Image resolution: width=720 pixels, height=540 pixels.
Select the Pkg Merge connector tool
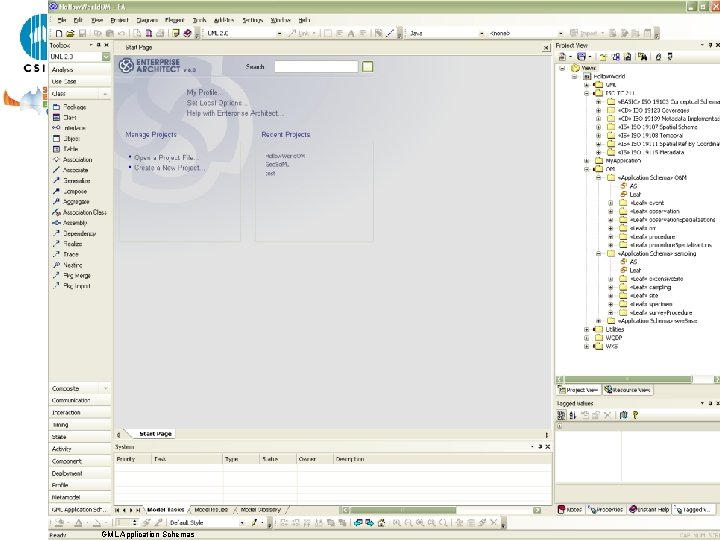(x=72, y=276)
